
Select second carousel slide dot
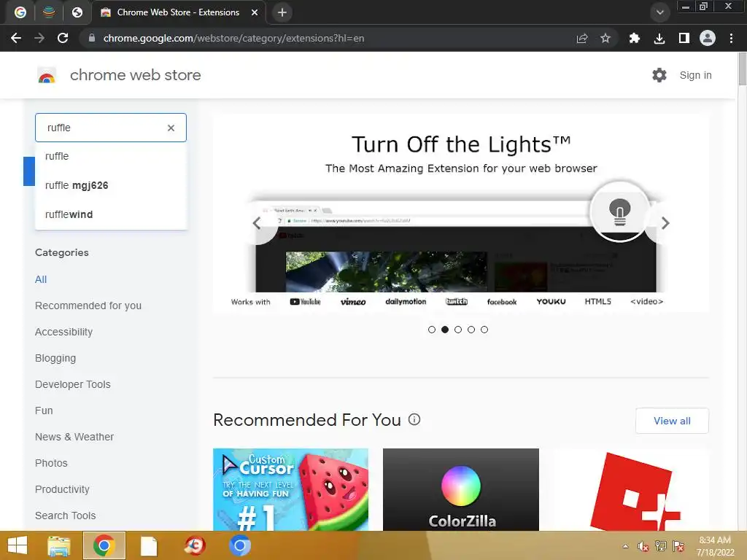(x=445, y=330)
